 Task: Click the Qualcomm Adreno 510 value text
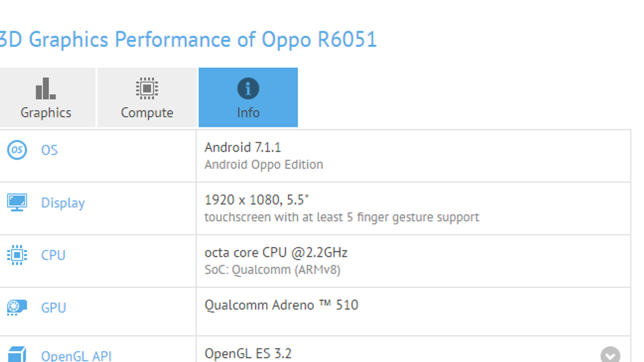click(x=281, y=305)
